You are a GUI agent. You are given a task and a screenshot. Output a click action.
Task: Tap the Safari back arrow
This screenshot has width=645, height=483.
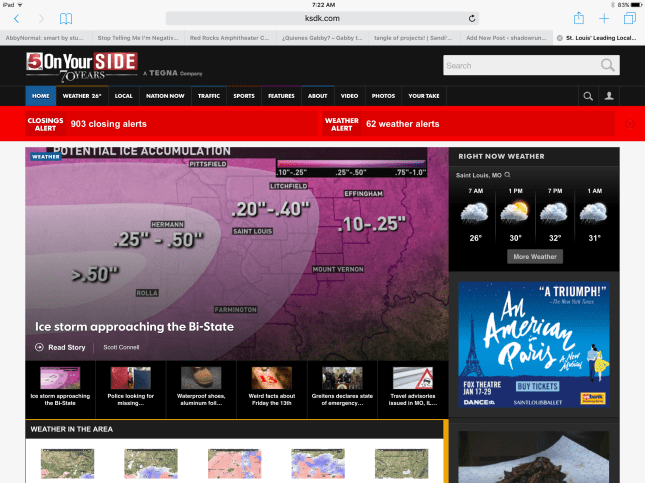click(x=16, y=19)
